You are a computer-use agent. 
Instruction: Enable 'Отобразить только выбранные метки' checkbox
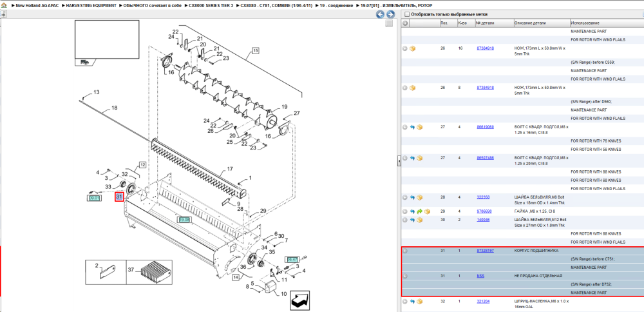point(406,14)
